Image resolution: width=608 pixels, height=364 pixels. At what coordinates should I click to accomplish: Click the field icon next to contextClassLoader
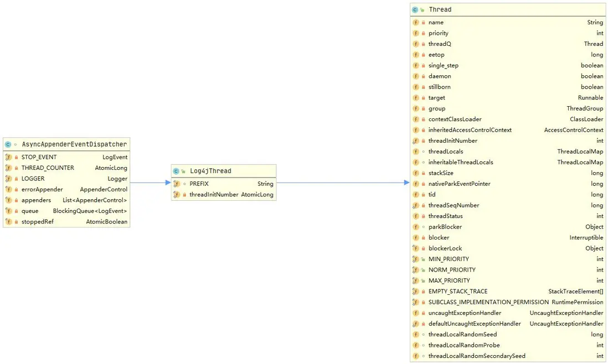tap(416, 119)
